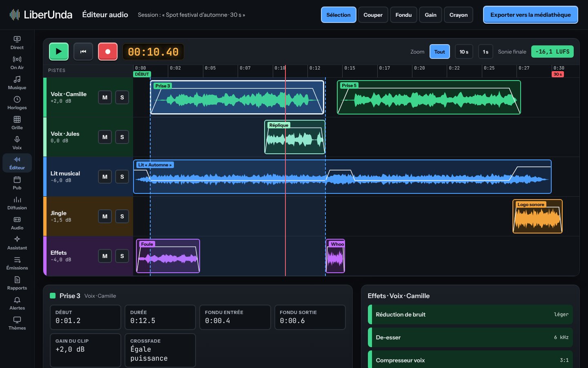The image size is (588, 368).
Task: Open the Compresseur voix effect
Action: click(470, 359)
